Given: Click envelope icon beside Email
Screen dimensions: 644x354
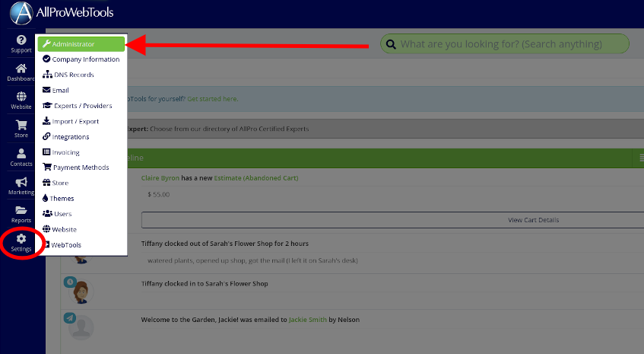Looking at the screenshot, I should coord(46,90).
